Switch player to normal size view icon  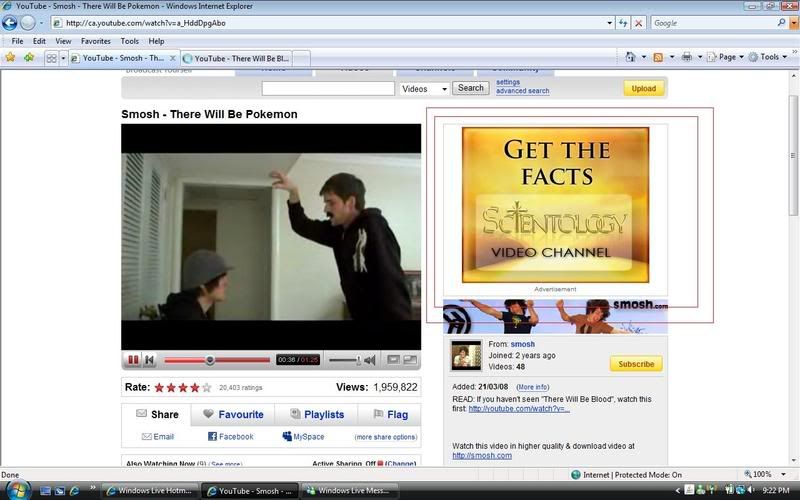(393, 360)
